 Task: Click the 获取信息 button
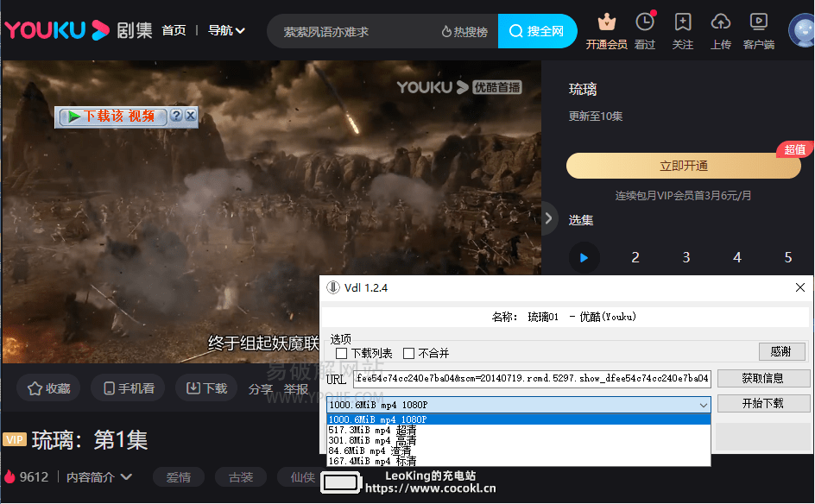click(x=763, y=378)
